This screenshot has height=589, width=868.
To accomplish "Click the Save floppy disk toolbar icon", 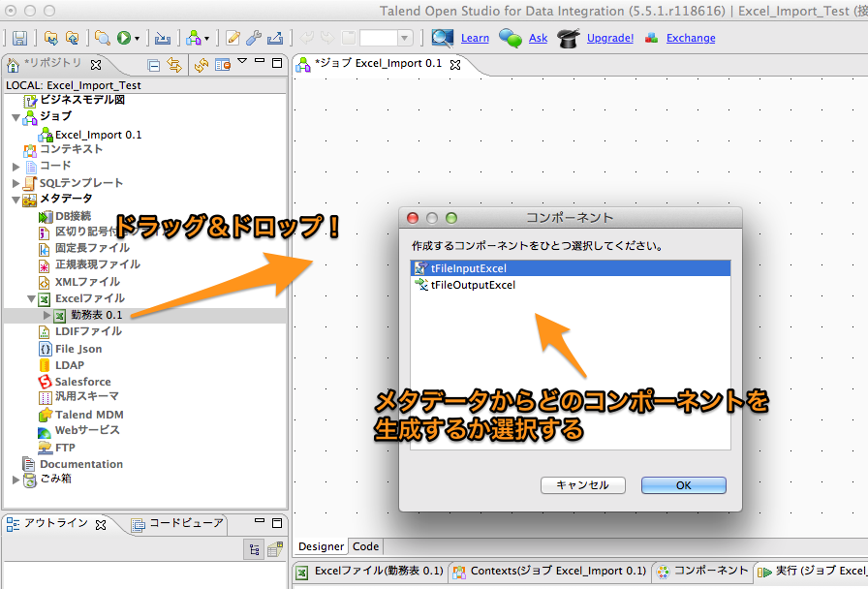I will (20, 38).
